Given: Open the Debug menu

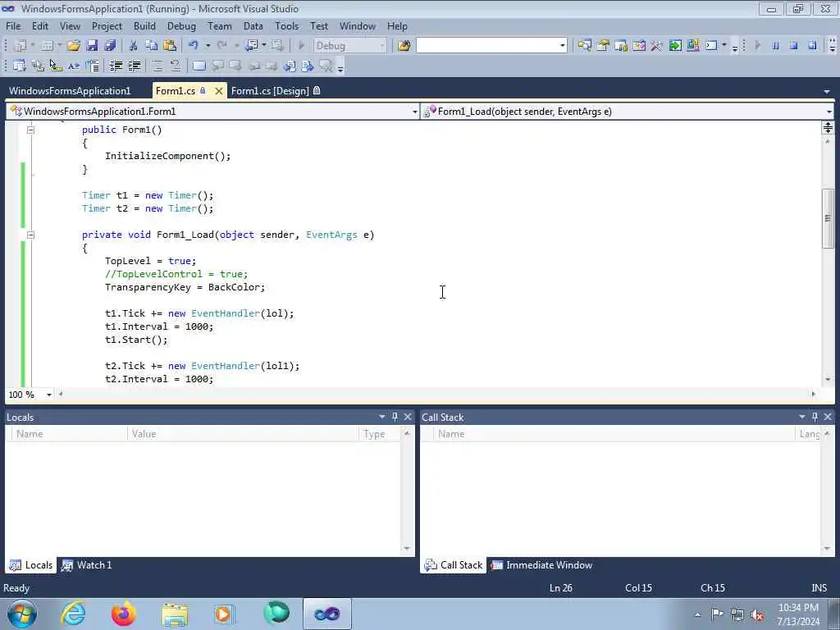Looking at the screenshot, I should 181,25.
